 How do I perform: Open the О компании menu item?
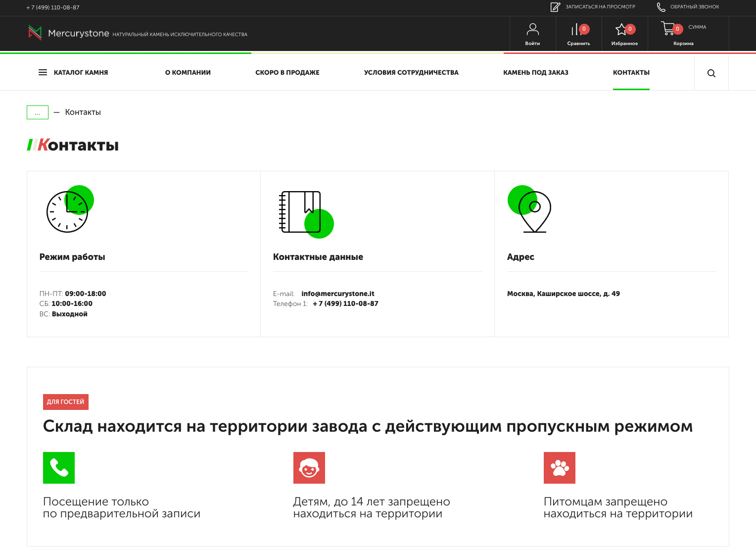tap(188, 73)
